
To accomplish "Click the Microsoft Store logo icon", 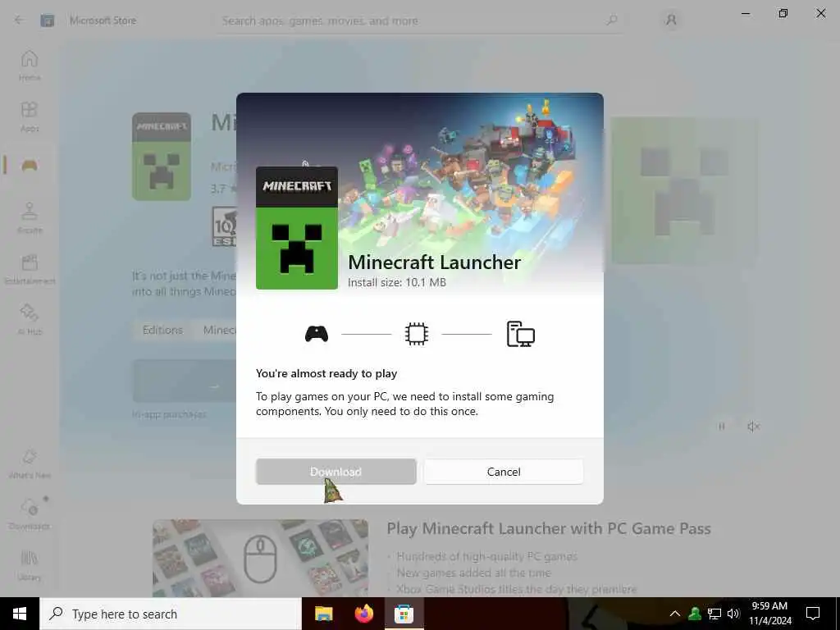I will tap(47, 21).
